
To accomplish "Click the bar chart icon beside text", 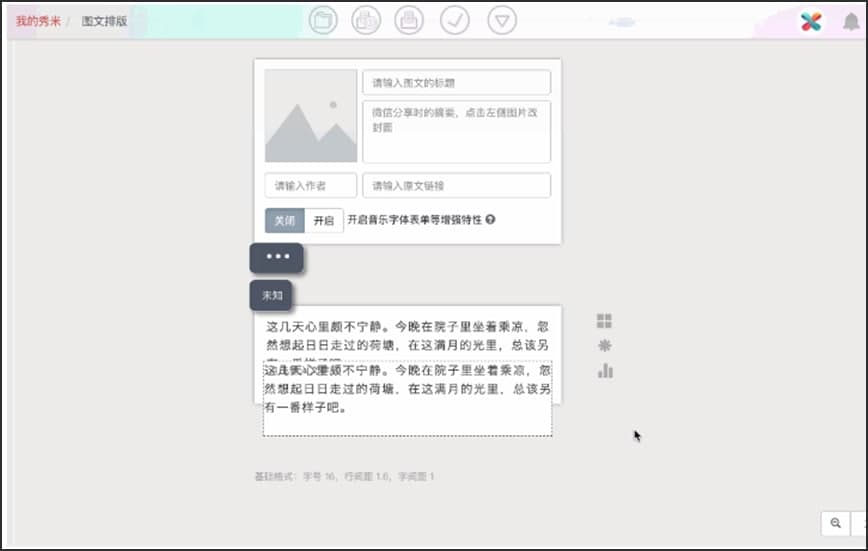I will click(605, 370).
